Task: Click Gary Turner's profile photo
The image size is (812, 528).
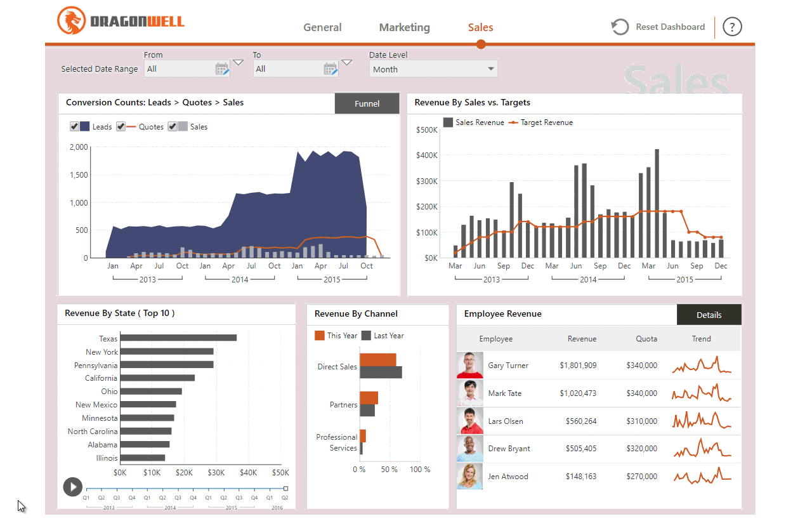Action: [469, 365]
